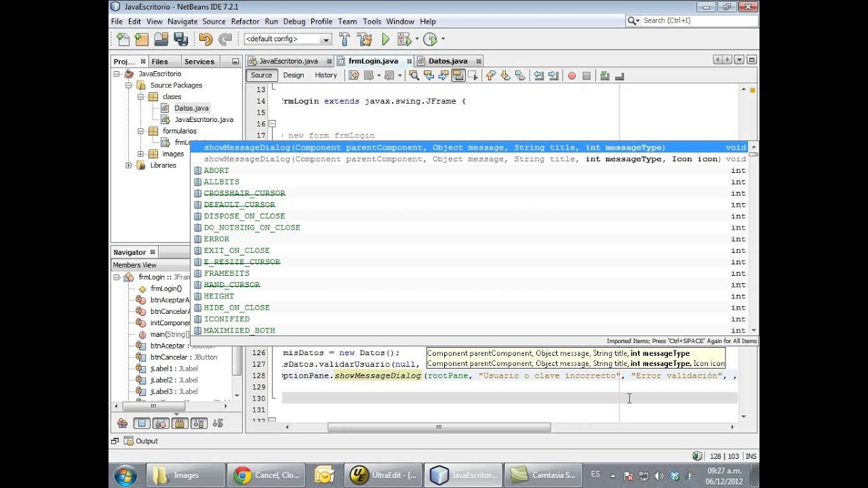Comment selected lines icon
The width and height of the screenshot is (868, 488).
pos(604,75)
